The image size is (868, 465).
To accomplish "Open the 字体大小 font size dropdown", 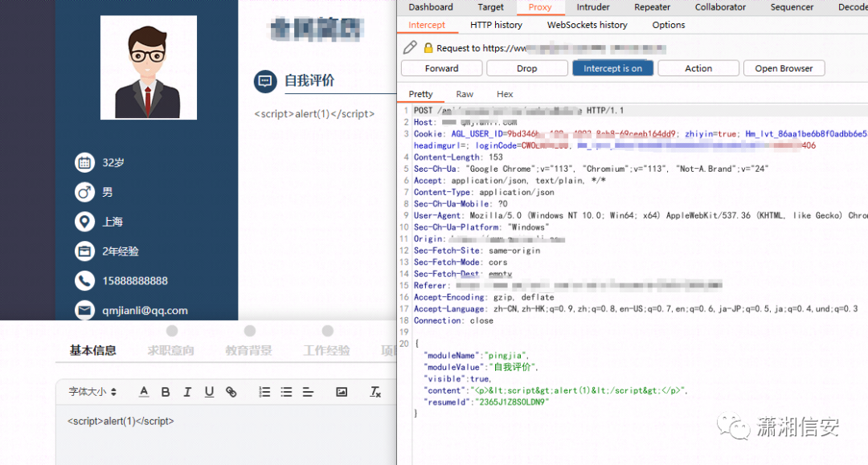I will pos(92,391).
